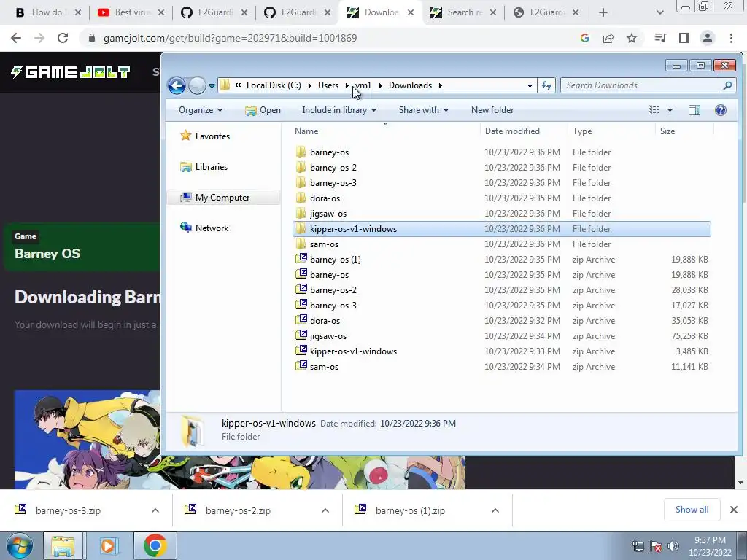Click Users in the breadcrumb path
The image size is (747, 560).
(328, 85)
